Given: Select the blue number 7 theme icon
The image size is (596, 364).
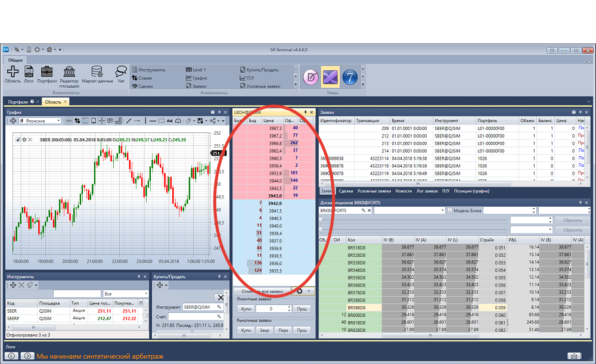Looking at the screenshot, I should click(x=350, y=77).
